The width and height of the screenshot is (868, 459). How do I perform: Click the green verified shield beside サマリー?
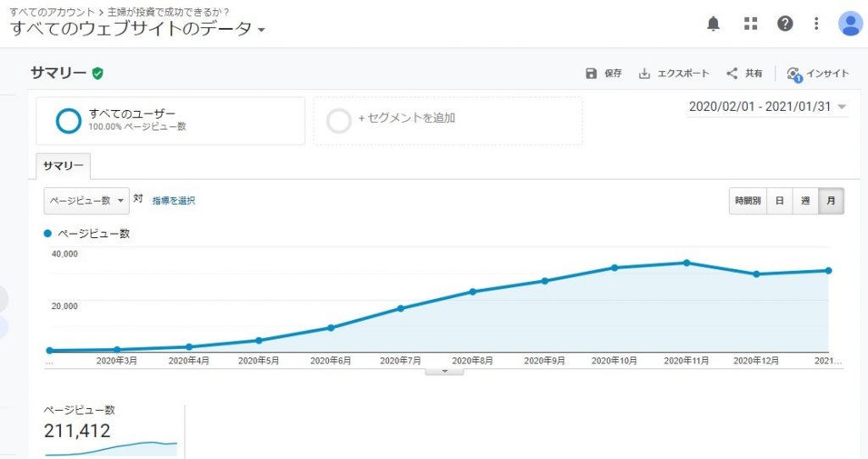pos(98,73)
